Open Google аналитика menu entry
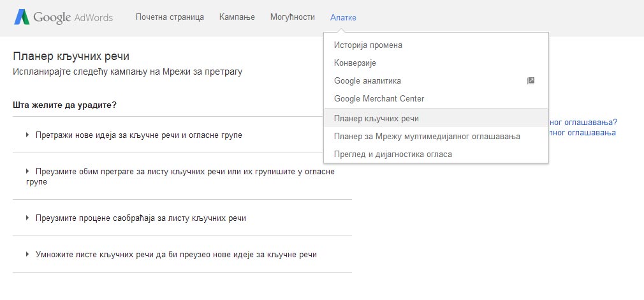Image resolution: width=644 pixels, height=300 pixels. [367, 81]
